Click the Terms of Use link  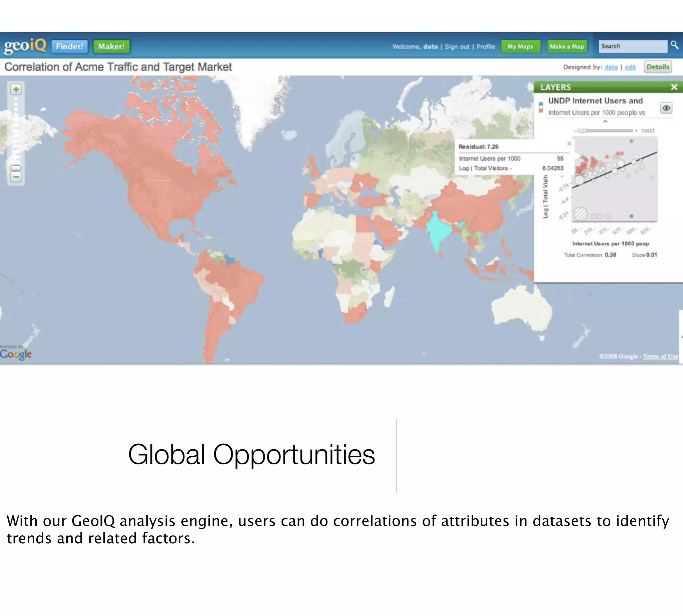click(660, 356)
